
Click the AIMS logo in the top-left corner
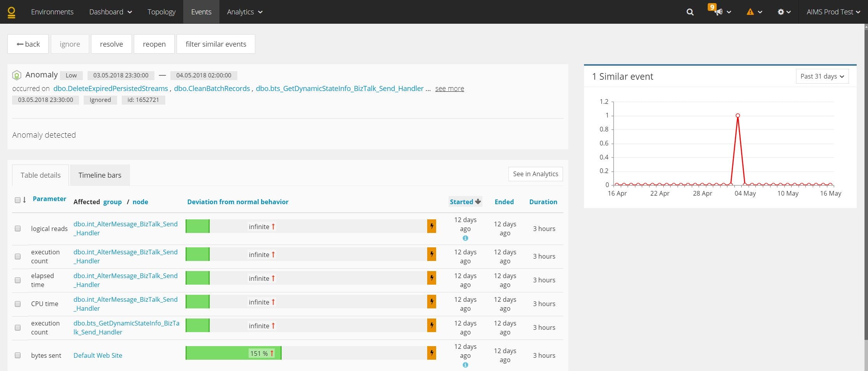point(11,12)
